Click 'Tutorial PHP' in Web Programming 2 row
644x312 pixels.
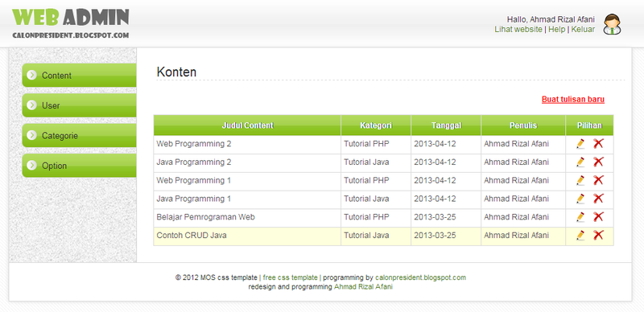(x=366, y=144)
